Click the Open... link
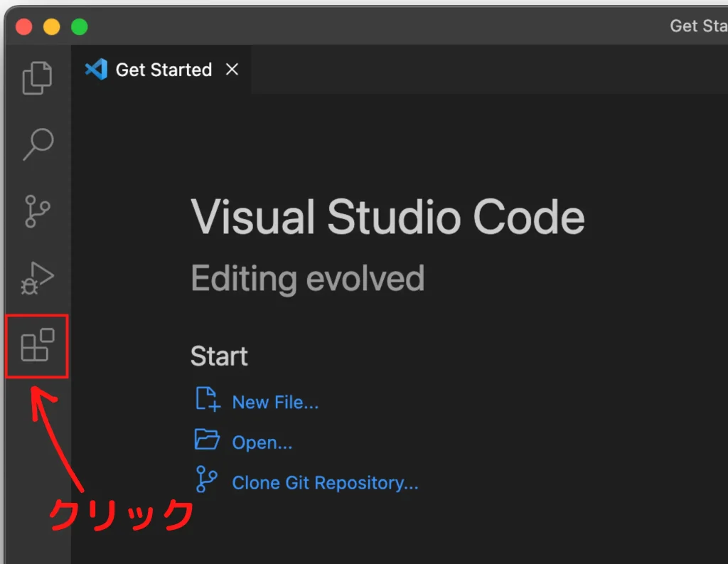Screen dimensions: 728x564 tap(262, 442)
